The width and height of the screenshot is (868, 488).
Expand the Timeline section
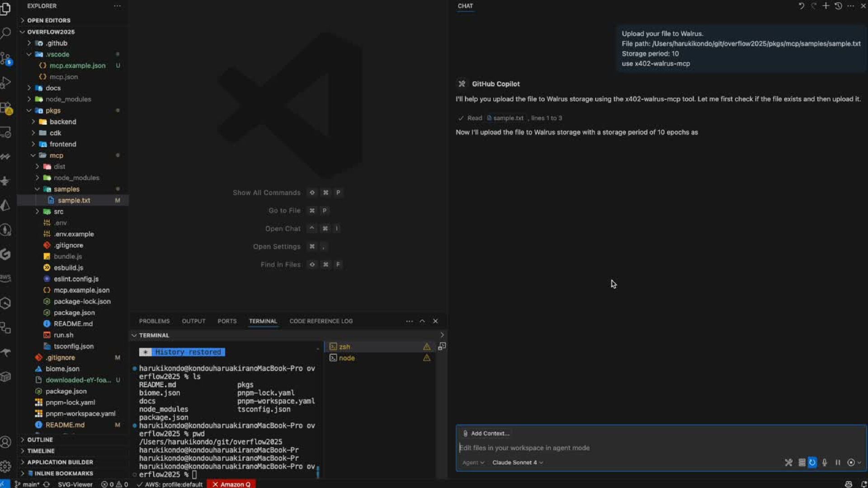72,451
